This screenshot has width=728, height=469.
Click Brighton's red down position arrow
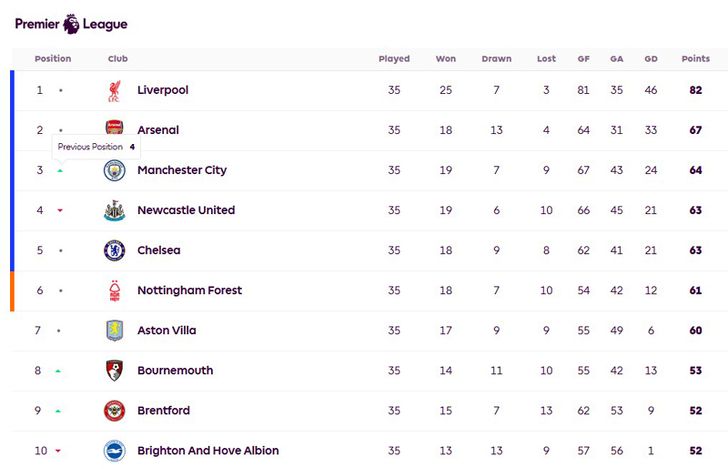(x=58, y=451)
